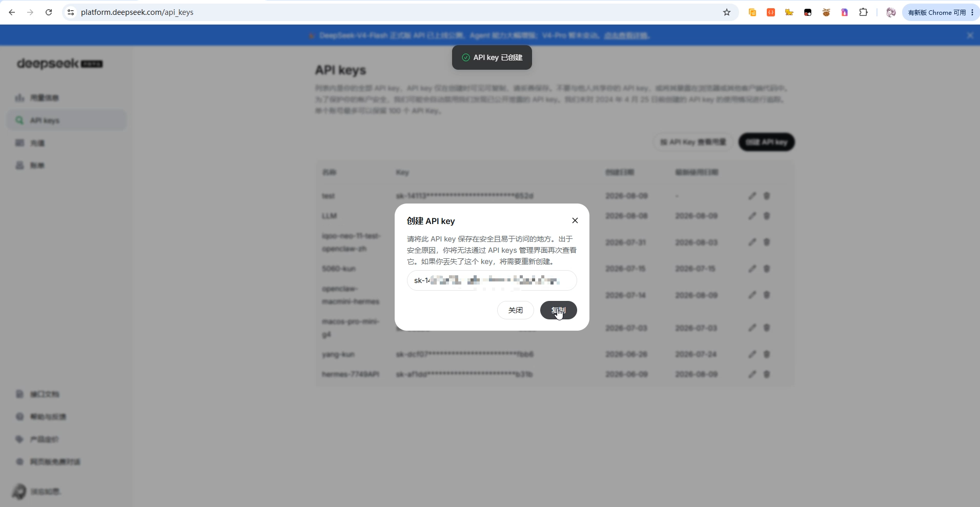Click the 'yang-kun' name cell
The height and width of the screenshot is (507, 980).
pyautogui.click(x=338, y=354)
